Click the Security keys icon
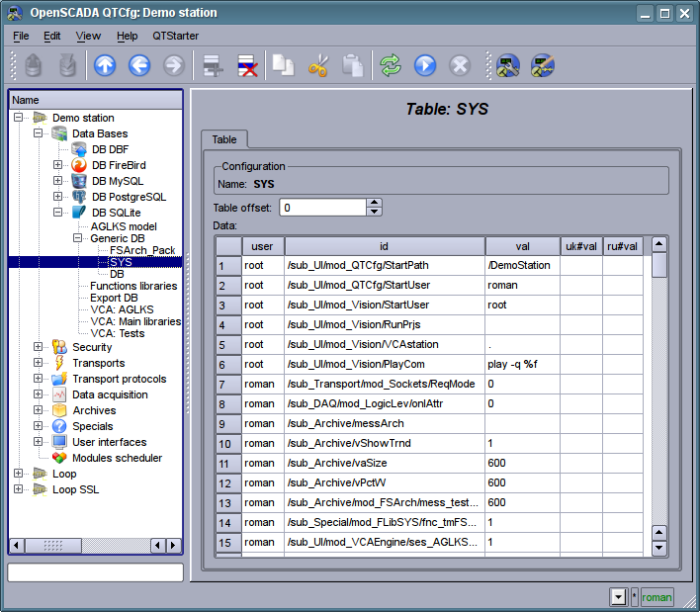Viewport: 700px width, 612px height. 59,347
